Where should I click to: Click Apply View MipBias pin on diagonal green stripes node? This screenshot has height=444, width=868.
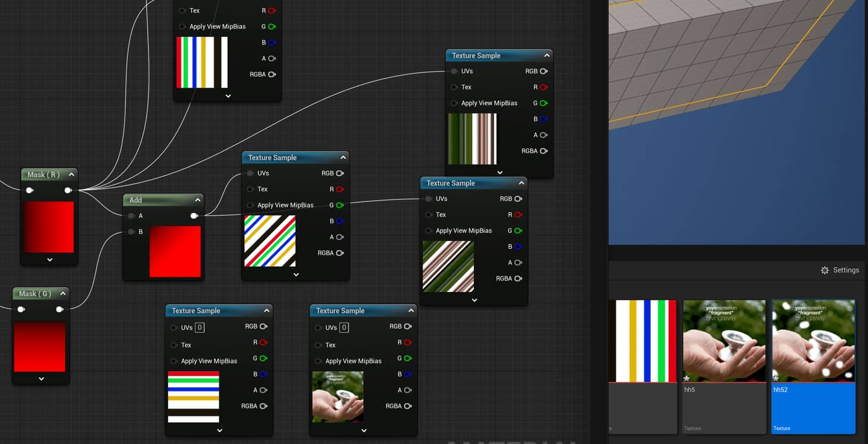[x=429, y=230]
